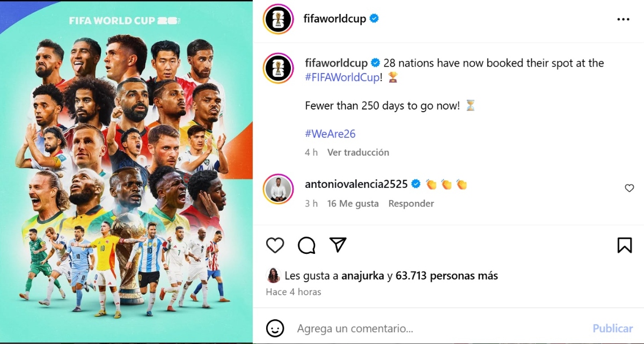Like antoniovalencia2525's comment with small heart
The image size is (644, 344).
pos(629,188)
